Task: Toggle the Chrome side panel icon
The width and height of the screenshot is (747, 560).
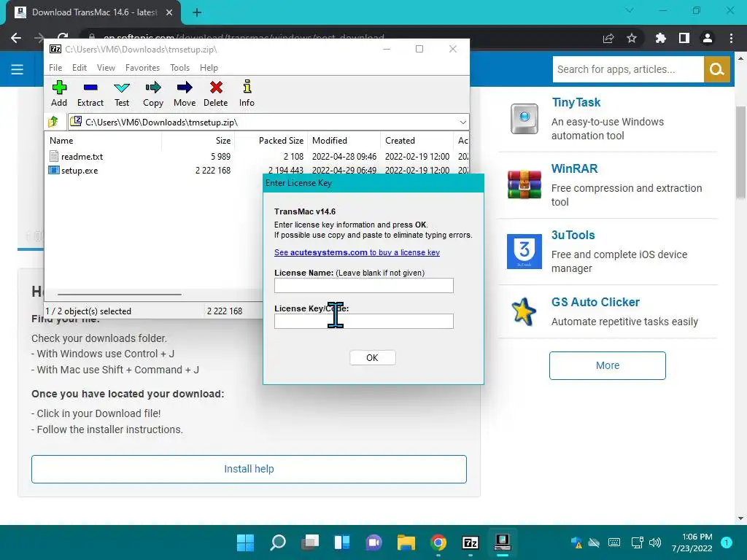Action: 684,38
